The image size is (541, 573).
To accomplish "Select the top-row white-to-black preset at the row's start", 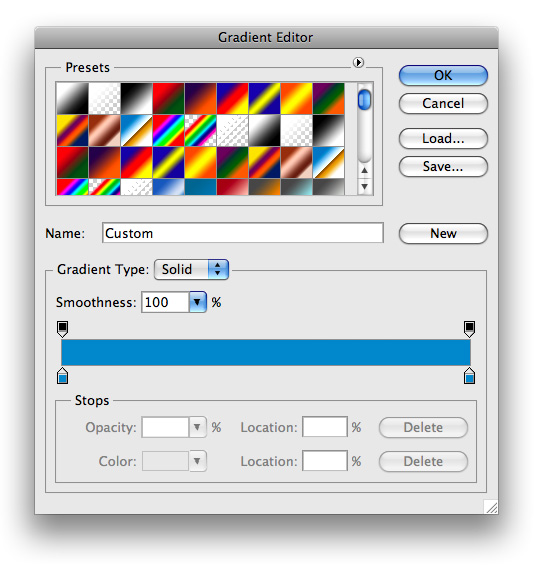I will tap(72, 98).
